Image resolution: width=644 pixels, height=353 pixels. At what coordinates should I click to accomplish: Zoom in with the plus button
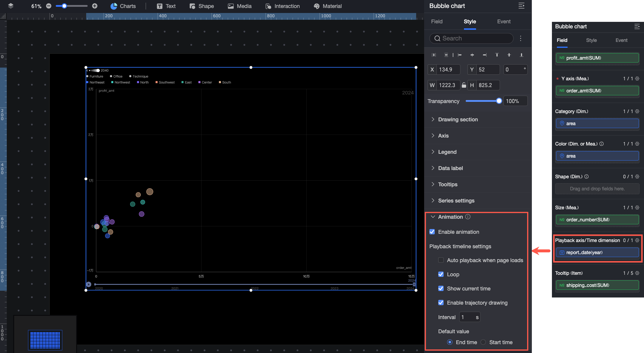pos(95,6)
